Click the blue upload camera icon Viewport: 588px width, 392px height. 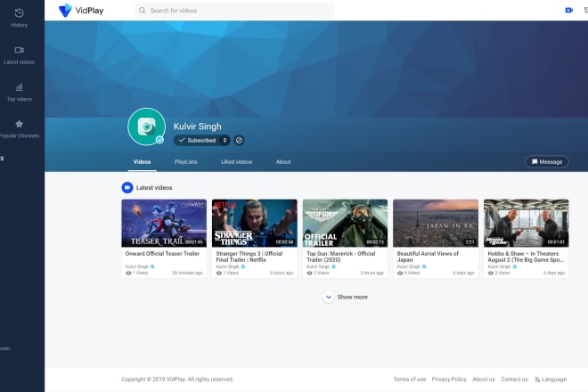569,10
